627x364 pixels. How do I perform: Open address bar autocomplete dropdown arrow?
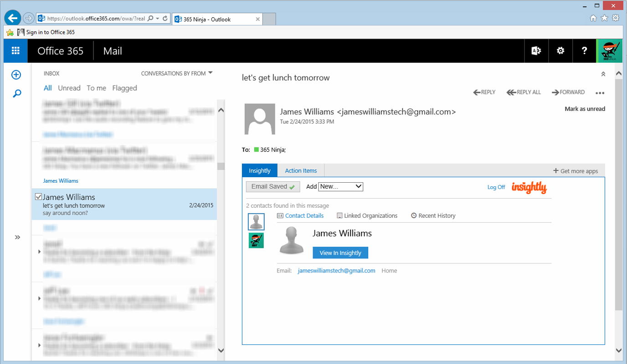pos(158,19)
